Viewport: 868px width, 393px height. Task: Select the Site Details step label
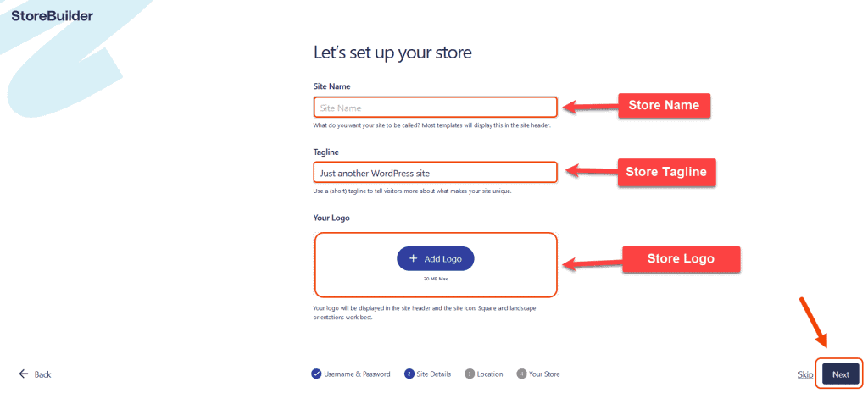433,374
